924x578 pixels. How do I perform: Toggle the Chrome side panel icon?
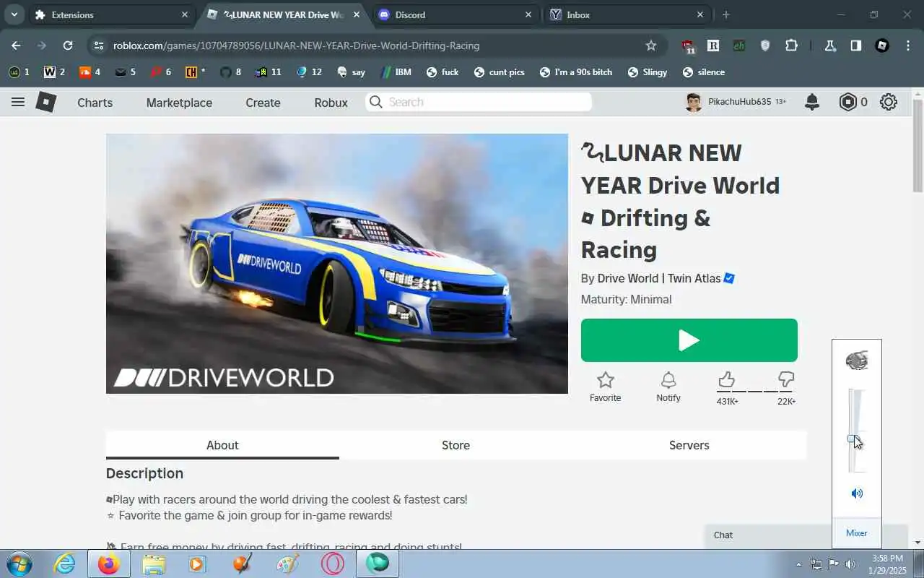pyautogui.click(x=855, y=46)
